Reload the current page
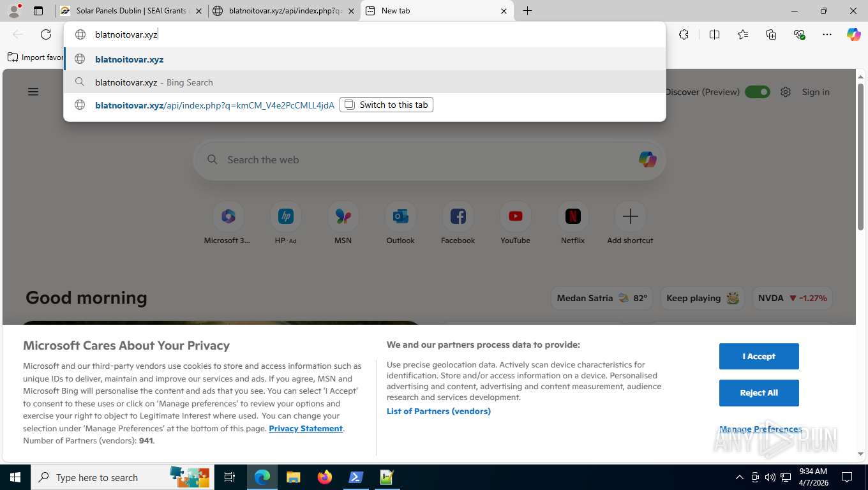 point(45,34)
